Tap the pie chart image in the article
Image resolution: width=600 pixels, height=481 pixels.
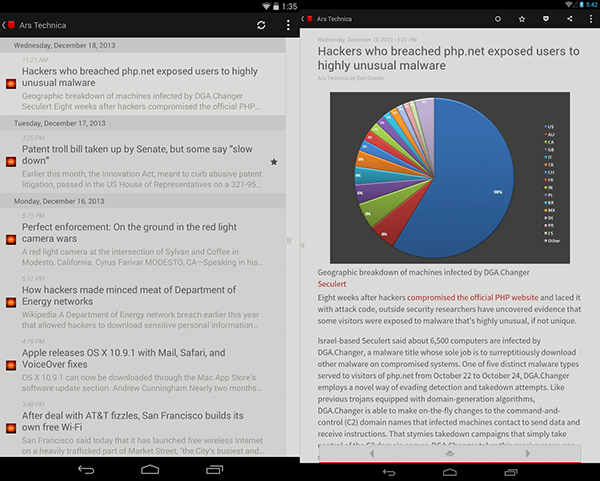click(x=450, y=178)
